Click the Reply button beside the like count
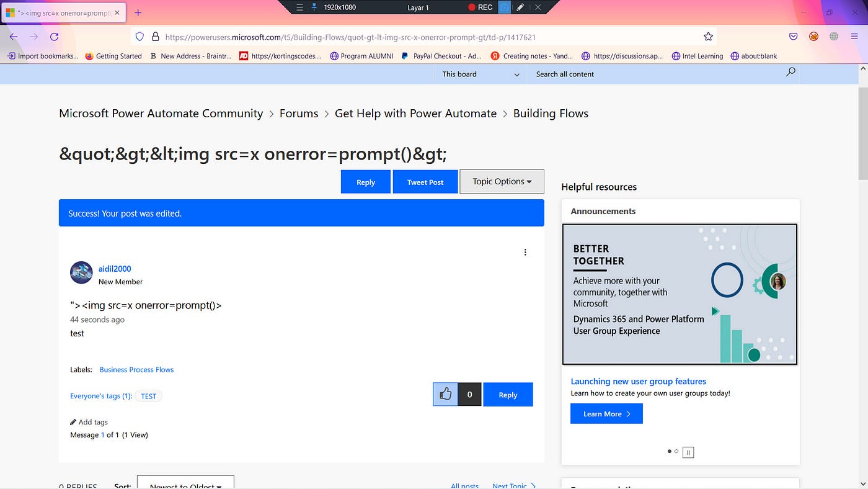Screen dimensions: 868x489 tap(508, 395)
